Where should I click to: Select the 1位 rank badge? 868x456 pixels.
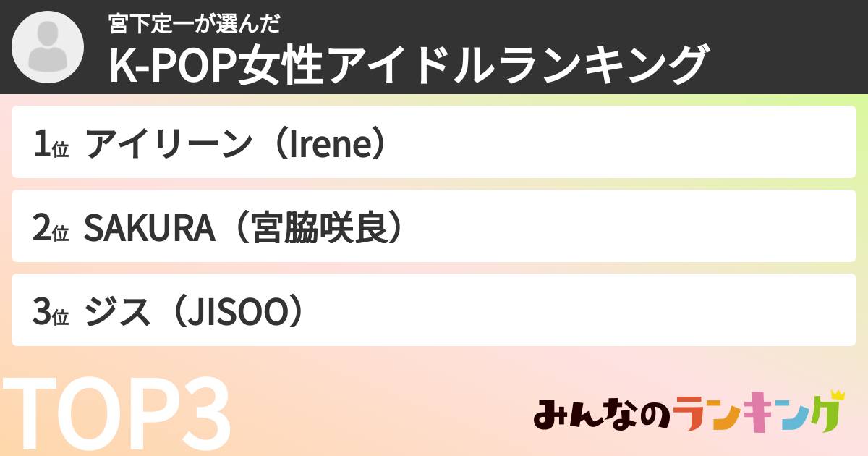(x=51, y=143)
